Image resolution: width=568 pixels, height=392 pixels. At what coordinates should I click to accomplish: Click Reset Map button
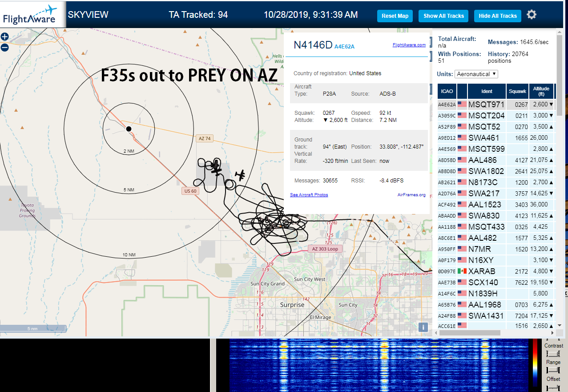pyautogui.click(x=395, y=16)
